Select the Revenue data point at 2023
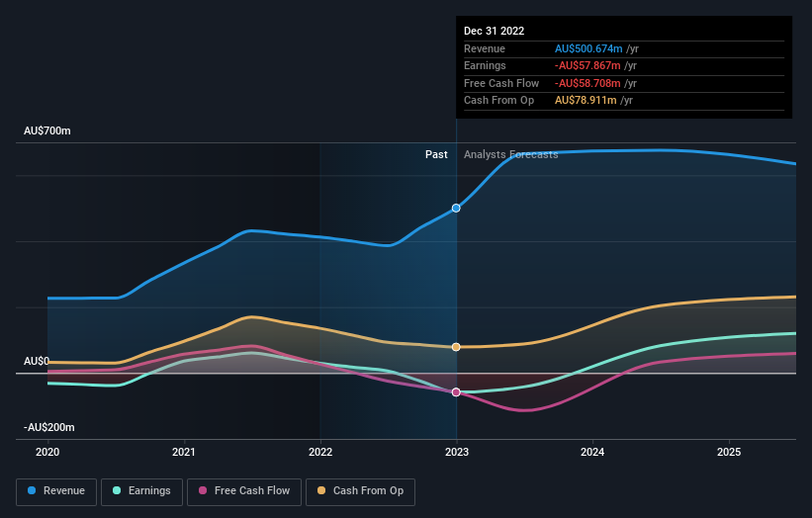 [456, 208]
